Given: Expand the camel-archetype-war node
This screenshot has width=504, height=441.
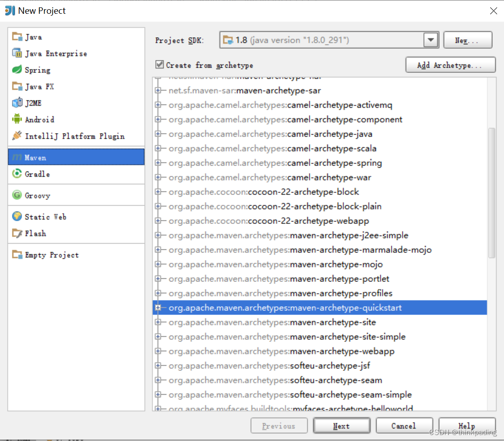Looking at the screenshot, I should (158, 177).
